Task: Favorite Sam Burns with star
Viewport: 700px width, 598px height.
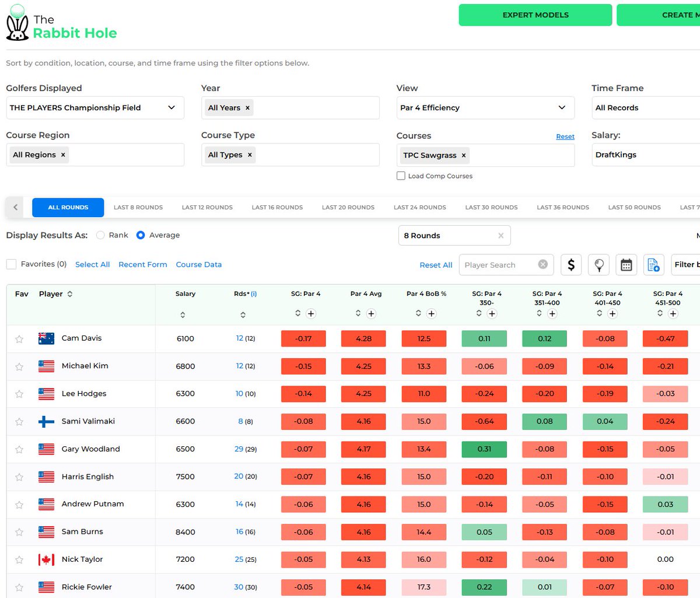Action: click(19, 532)
